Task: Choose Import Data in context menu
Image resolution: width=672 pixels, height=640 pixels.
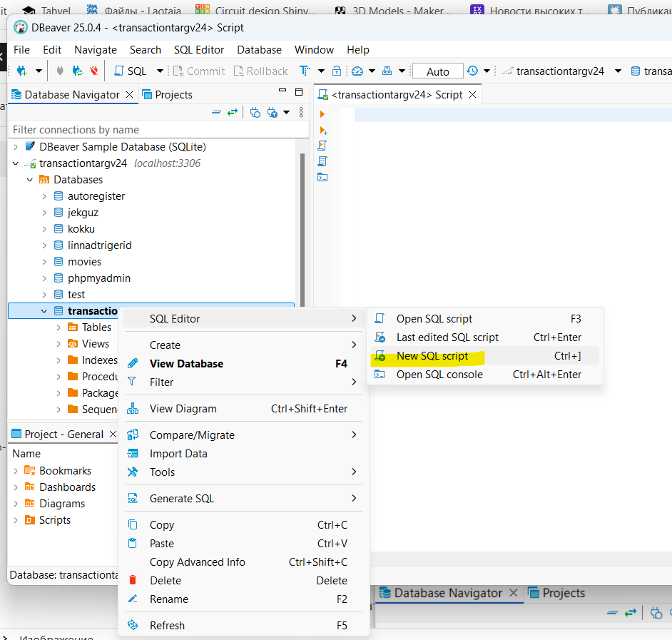Action: (243, 454)
